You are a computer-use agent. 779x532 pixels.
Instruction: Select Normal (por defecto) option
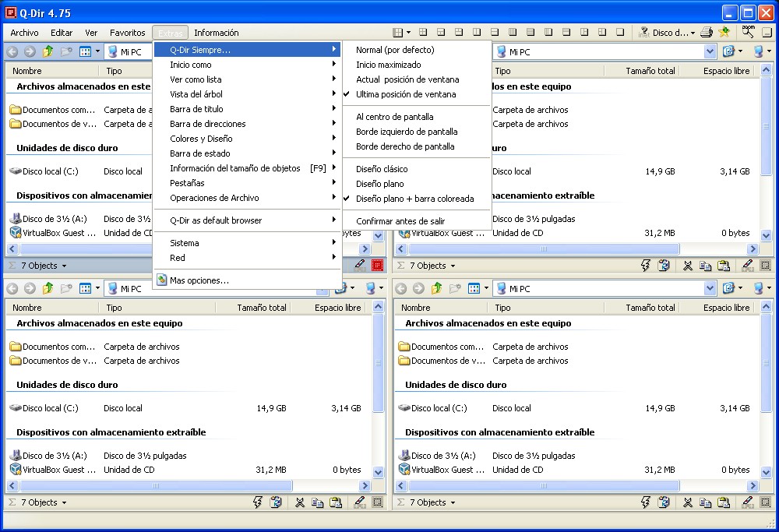pyautogui.click(x=415, y=50)
